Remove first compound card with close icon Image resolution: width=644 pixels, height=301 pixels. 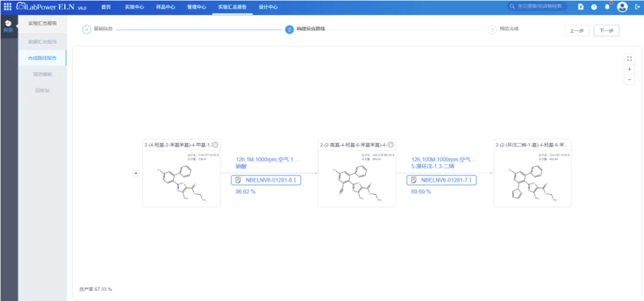(216, 145)
